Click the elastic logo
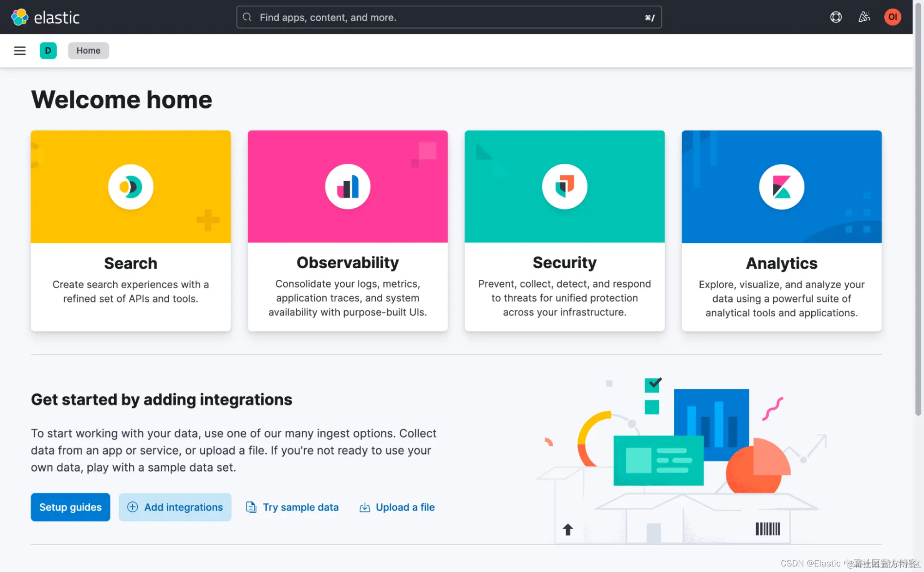The width and height of the screenshot is (924, 572). pyautogui.click(x=45, y=17)
